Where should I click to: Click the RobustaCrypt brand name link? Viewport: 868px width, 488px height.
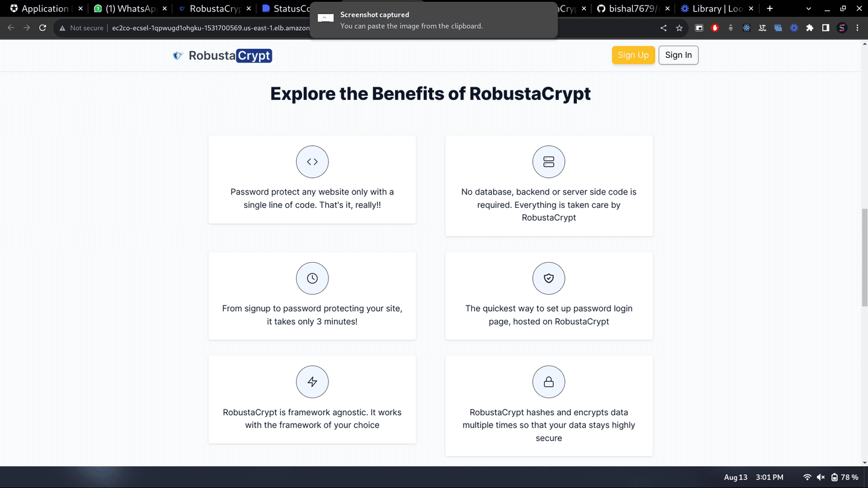[230, 55]
